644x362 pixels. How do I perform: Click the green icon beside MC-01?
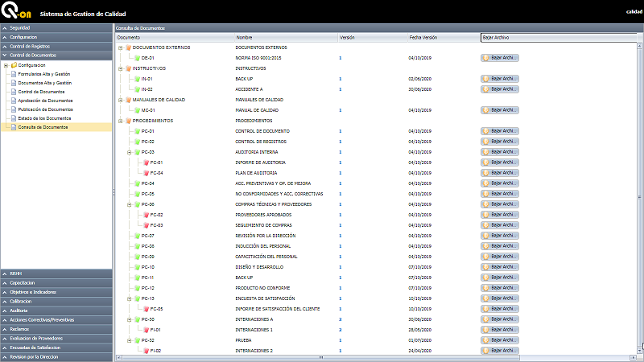137,110
